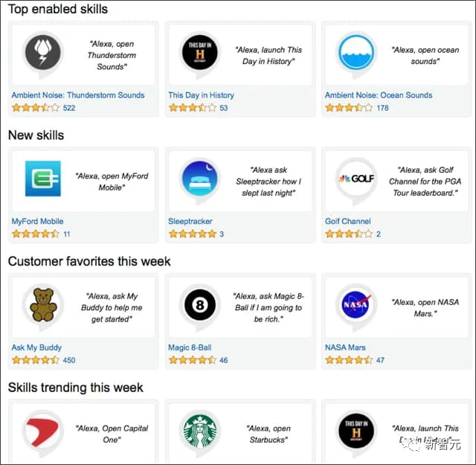Click the Capital One logo icon

(43, 430)
